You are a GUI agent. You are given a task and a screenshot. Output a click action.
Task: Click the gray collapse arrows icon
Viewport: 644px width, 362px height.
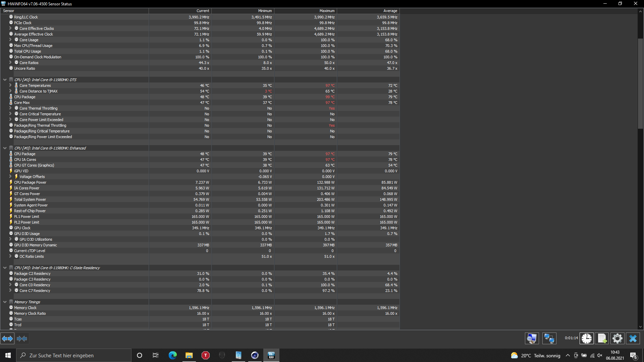tap(22, 339)
